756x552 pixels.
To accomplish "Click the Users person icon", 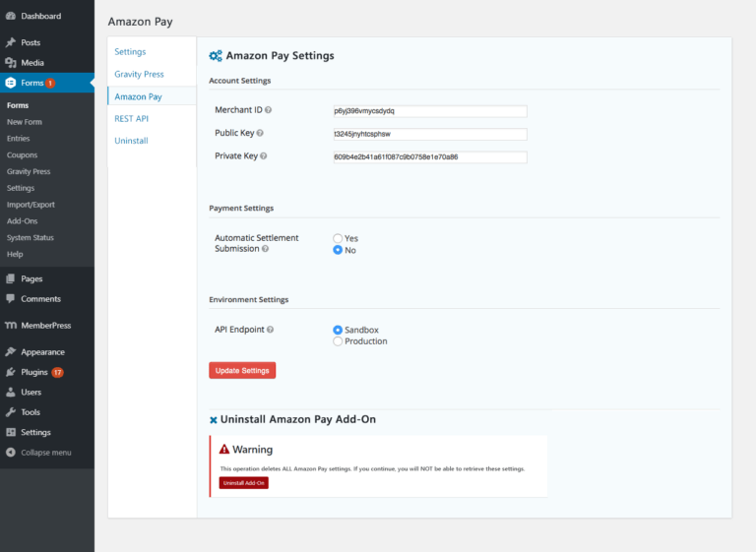I will click(x=11, y=392).
